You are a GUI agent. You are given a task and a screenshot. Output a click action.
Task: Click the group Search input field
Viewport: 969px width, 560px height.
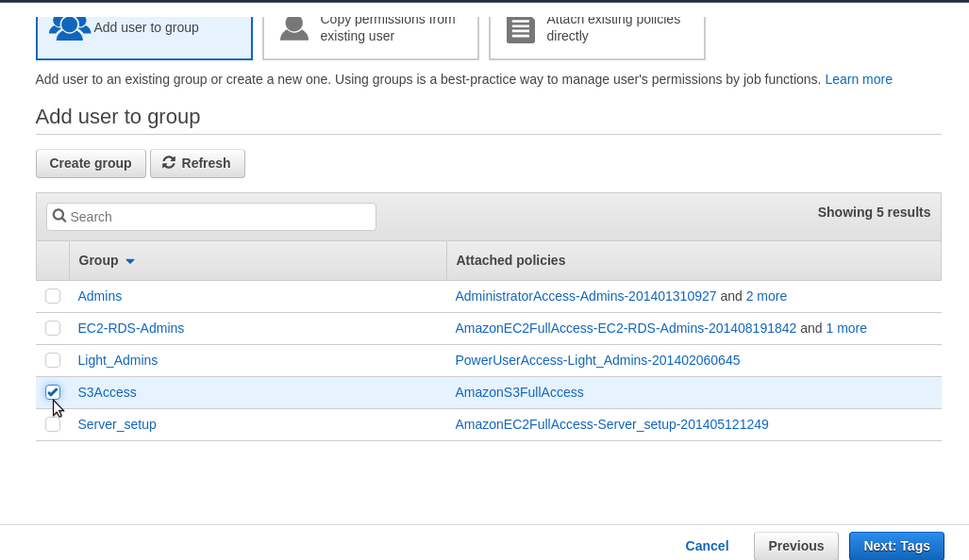point(211,217)
